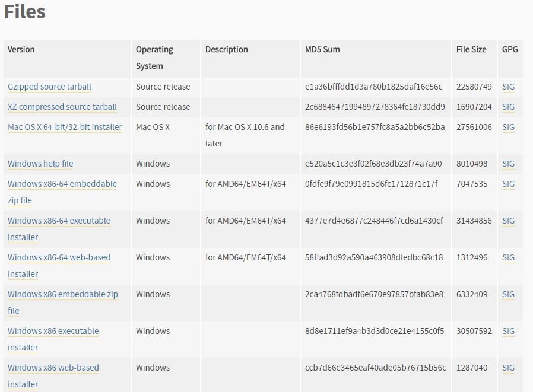Image resolution: width=533 pixels, height=392 pixels.
Task: Click the Files page heading
Action: [25, 11]
